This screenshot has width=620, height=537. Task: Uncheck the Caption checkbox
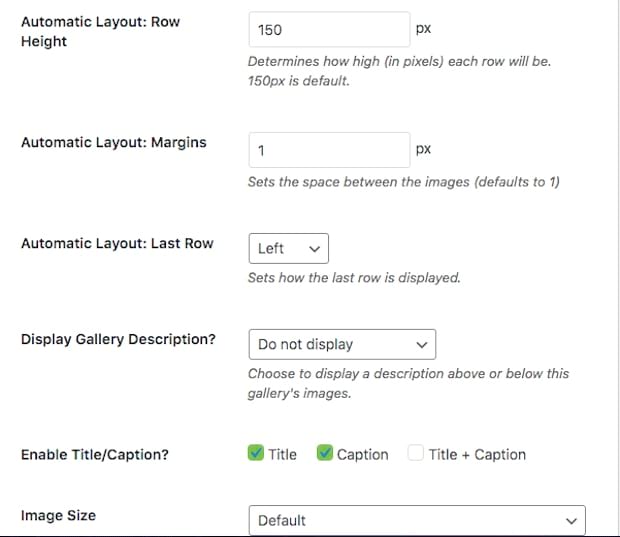[x=325, y=454]
